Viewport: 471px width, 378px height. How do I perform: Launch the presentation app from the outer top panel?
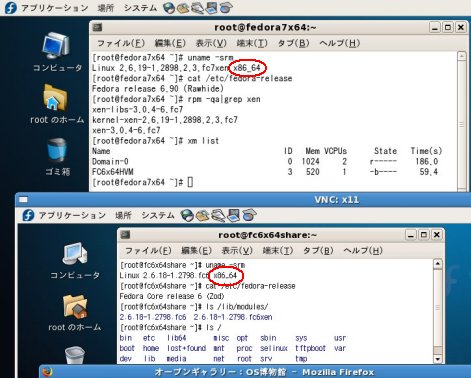212,8
